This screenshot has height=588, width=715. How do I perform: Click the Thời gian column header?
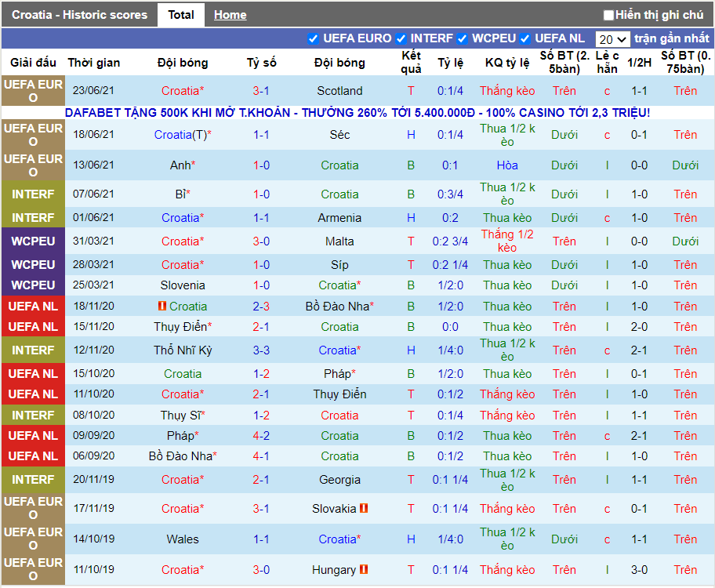(x=94, y=63)
